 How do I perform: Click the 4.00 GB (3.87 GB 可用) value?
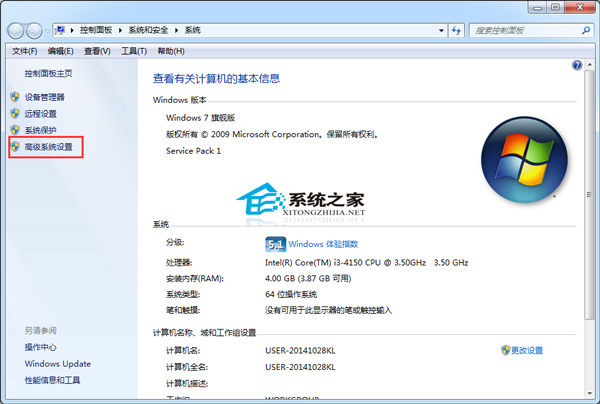pyautogui.click(x=308, y=279)
